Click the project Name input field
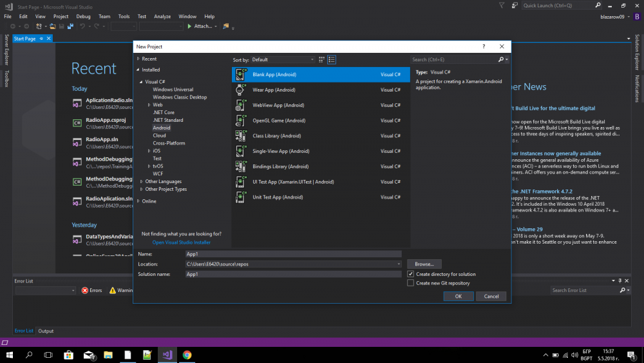 293,254
